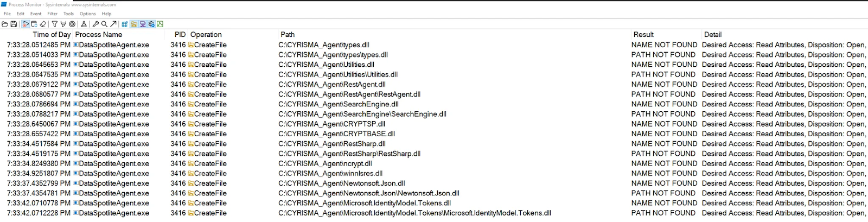This screenshot has width=868, height=222.
Task: Select path C:\CYRISMA_Agent\Microsoft.IdentityModel.Tokens.dll
Action: click(365, 203)
